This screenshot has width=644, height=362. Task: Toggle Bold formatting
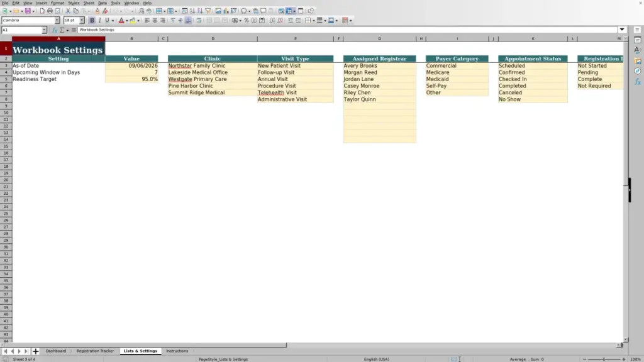coord(92,21)
